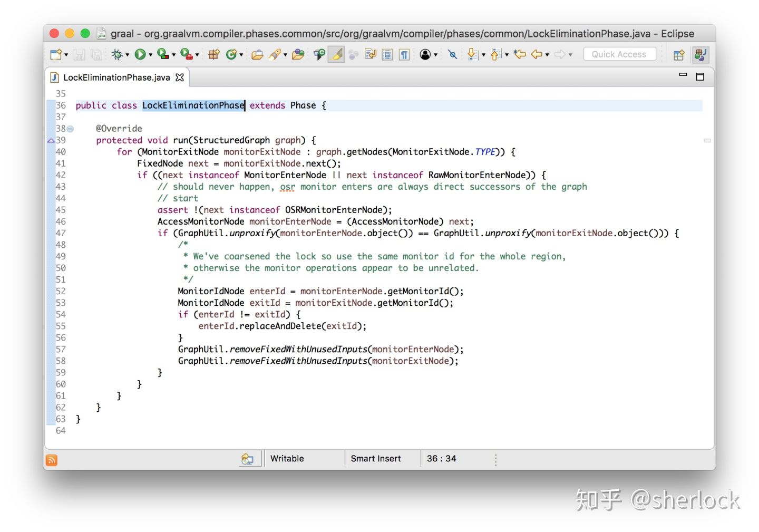
Task: Go to Next Annotation icon
Action: coord(473,54)
